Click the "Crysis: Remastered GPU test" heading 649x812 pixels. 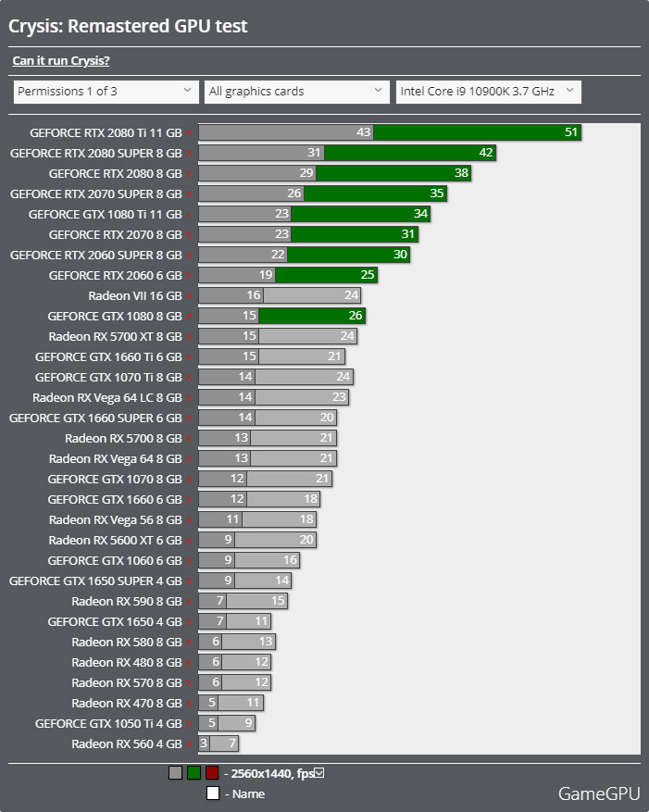click(x=128, y=26)
